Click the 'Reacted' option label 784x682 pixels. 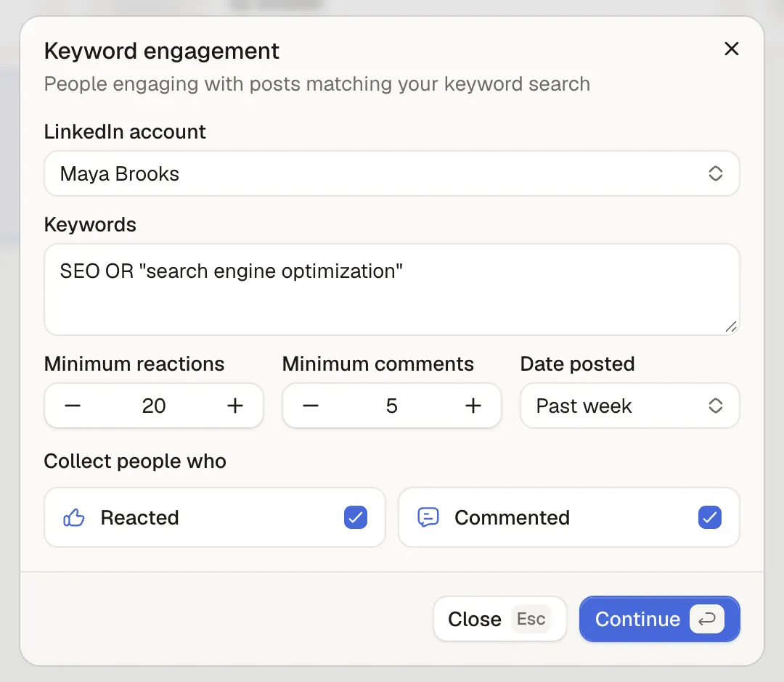139,517
